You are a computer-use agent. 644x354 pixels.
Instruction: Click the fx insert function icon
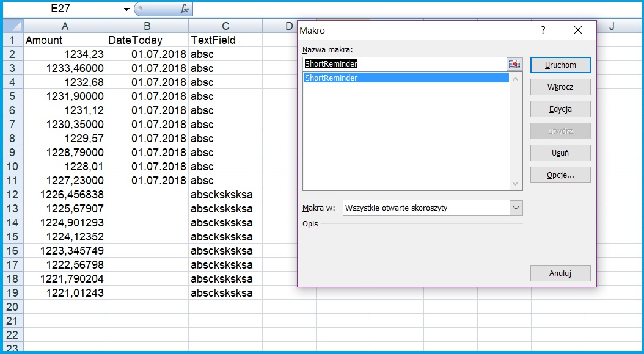point(184,9)
